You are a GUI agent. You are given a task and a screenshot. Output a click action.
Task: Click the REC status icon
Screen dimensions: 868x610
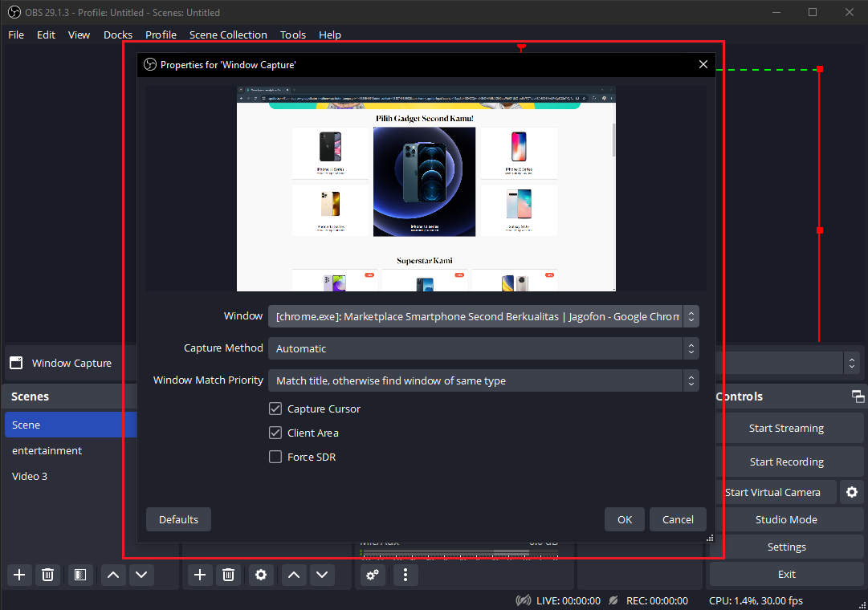613,600
